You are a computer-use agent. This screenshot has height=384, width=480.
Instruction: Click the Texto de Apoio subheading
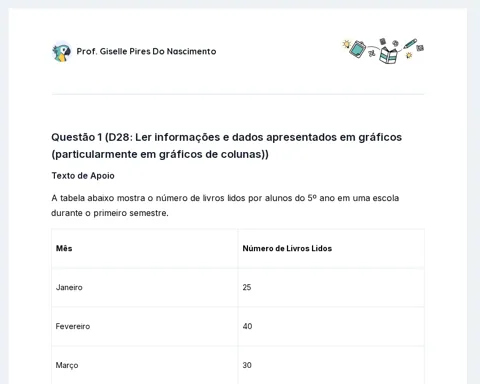pyautogui.click(x=83, y=176)
